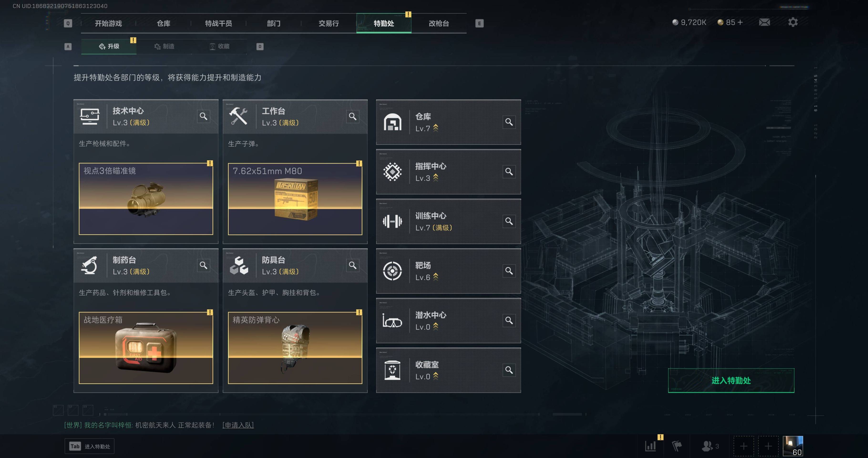
Task: Open the settings gear icon
Action: pyautogui.click(x=793, y=22)
